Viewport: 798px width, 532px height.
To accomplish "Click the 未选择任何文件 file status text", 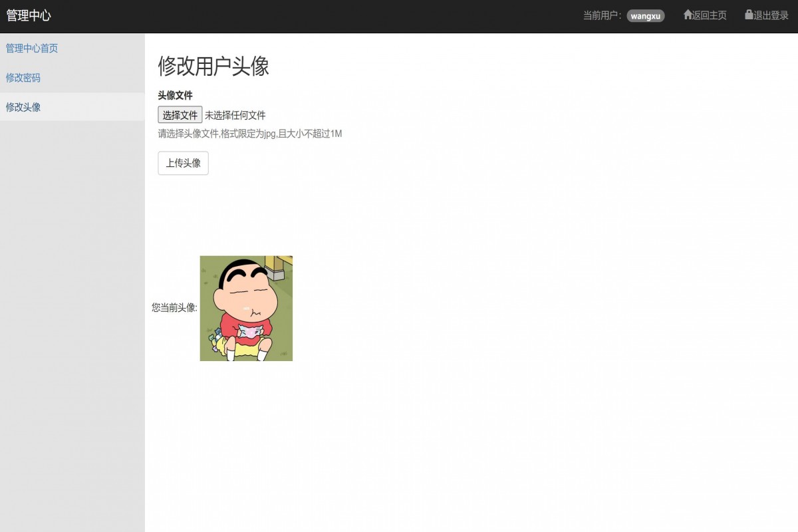I will 235,115.
